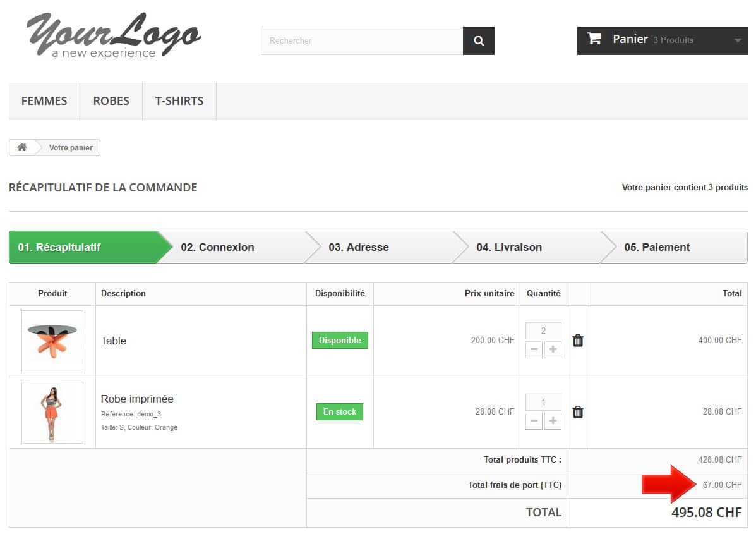Open the Robe imprimée product thumbnail
756x534 pixels.
(52, 413)
